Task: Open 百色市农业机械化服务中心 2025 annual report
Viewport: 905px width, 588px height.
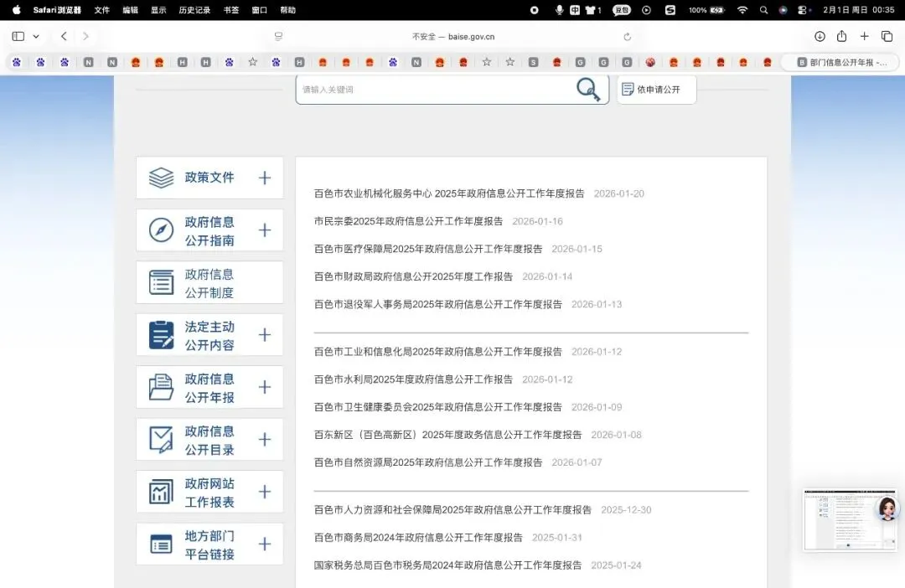Action: pyautogui.click(x=449, y=193)
